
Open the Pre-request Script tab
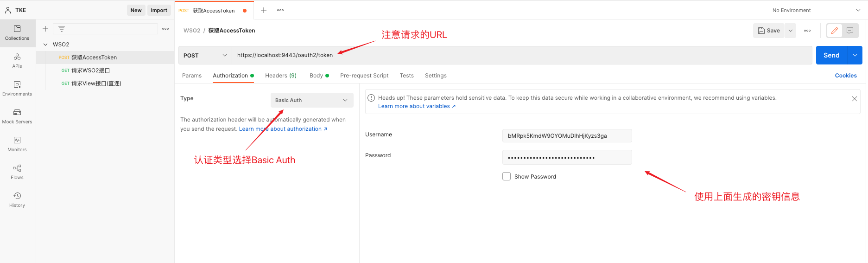pos(364,76)
